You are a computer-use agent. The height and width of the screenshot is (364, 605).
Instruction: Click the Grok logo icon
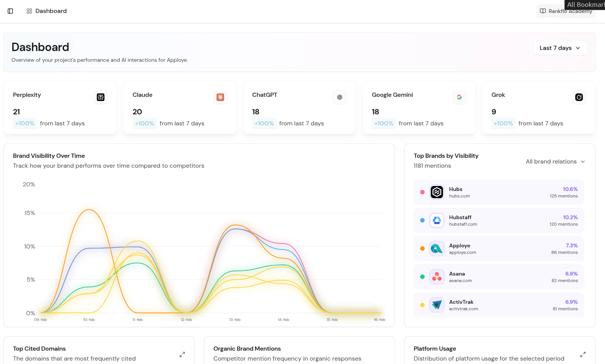point(579,97)
